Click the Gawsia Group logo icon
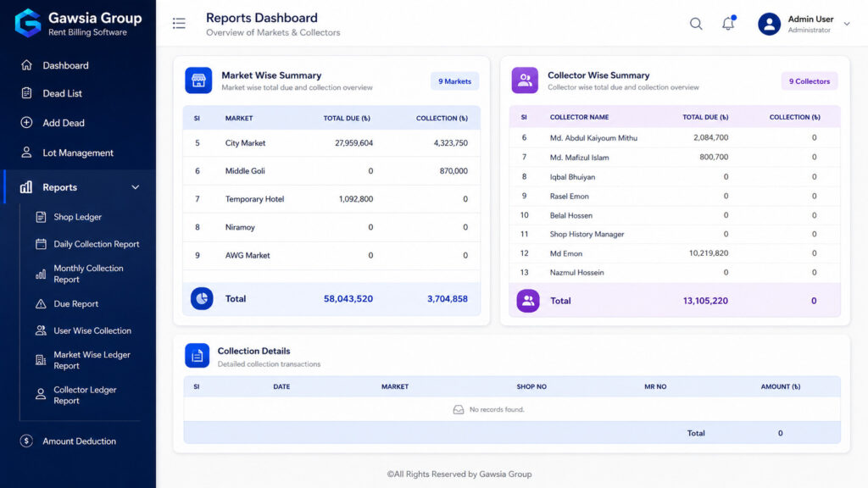868x488 pixels. [x=28, y=23]
